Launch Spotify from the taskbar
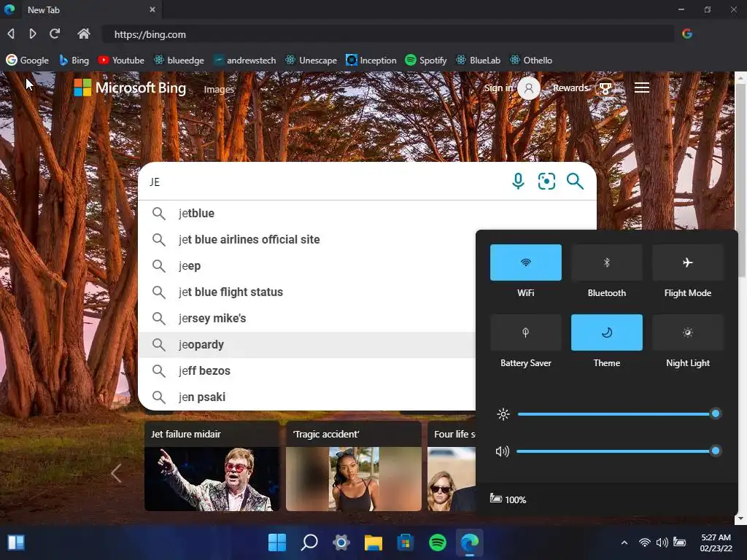Viewport: 747px width, 560px height. tap(438, 542)
